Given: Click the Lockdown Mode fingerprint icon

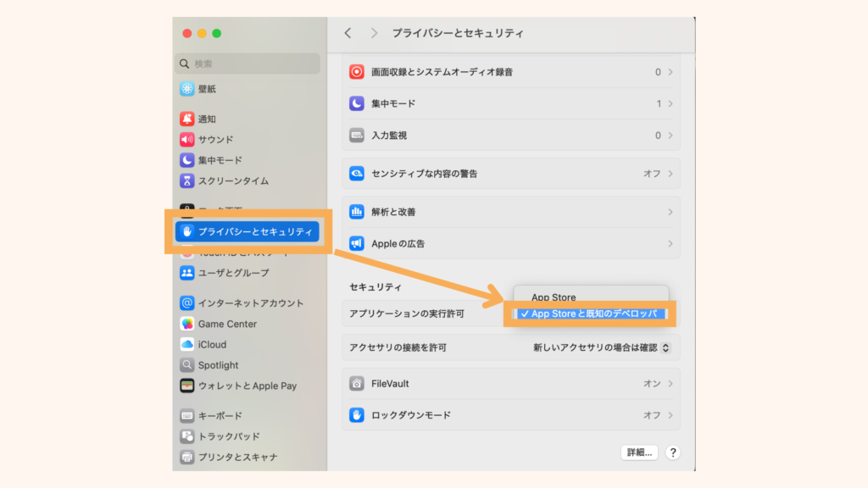Looking at the screenshot, I should (x=356, y=415).
